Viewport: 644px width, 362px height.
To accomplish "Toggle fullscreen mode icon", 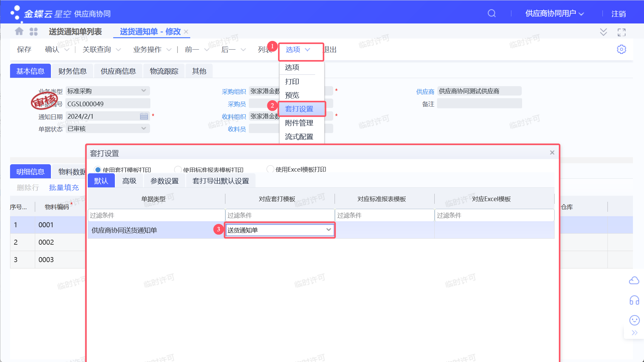I will pyautogui.click(x=622, y=32).
